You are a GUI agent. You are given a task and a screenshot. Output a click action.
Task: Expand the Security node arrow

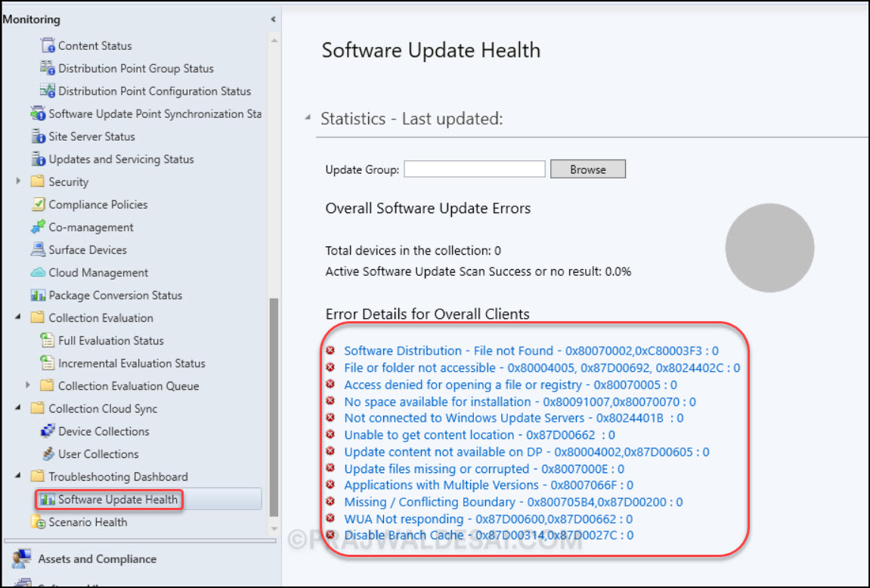point(18,181)
